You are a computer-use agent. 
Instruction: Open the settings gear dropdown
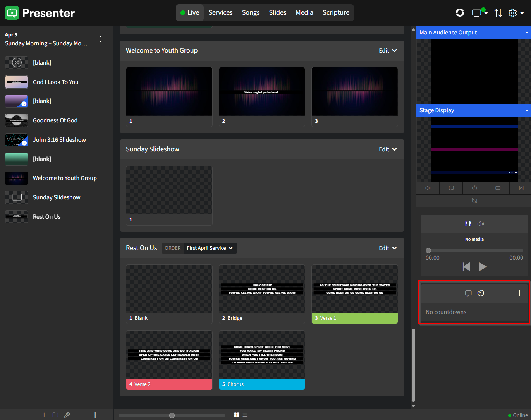pyautogui.click(x=515, y=13)
